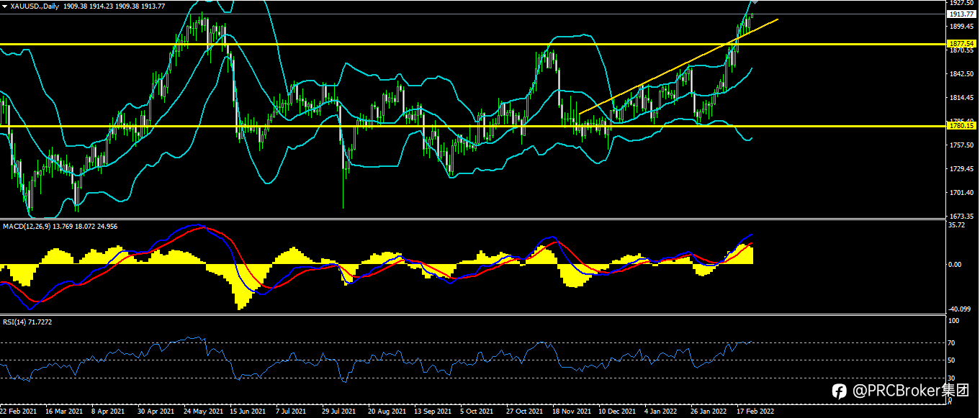The image size is (980, 418).
Task: Click the XAUUSD.,Daily chart title text
Action: [35, 6]
